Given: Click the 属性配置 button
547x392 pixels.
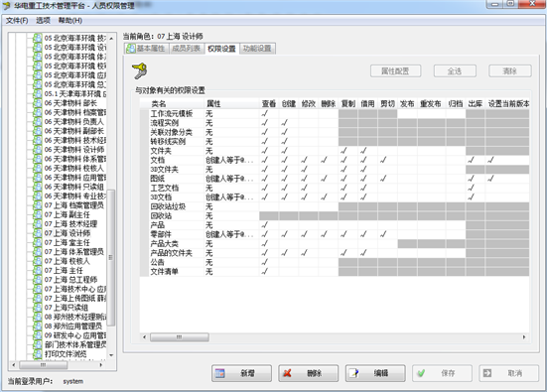Looking at the screenshot, I should click(395, 71).
